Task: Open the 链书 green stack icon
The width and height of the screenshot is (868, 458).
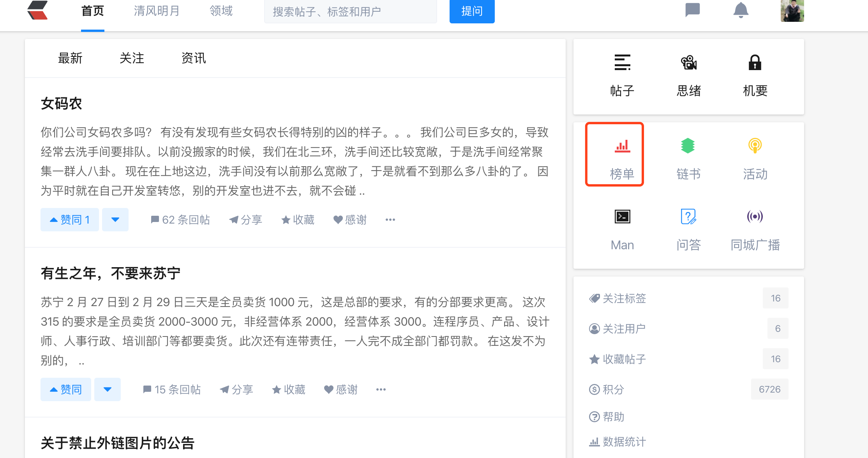Action: point(688,146)
